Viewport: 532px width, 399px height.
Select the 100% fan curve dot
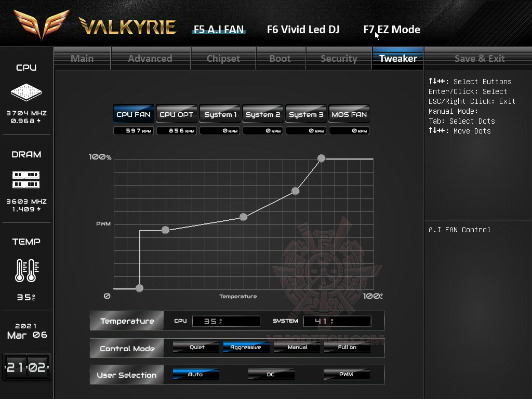(x=321, y=158)
